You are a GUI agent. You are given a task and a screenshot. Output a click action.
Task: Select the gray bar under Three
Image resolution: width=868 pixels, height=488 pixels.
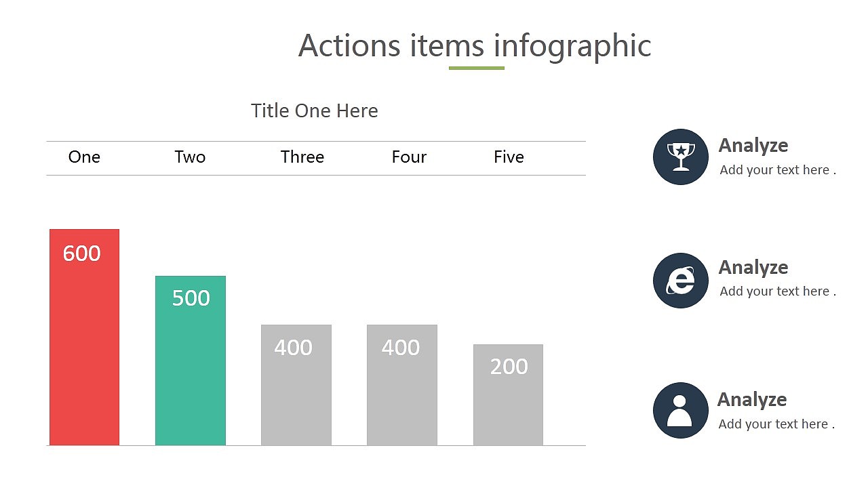[x=296, y=385]
